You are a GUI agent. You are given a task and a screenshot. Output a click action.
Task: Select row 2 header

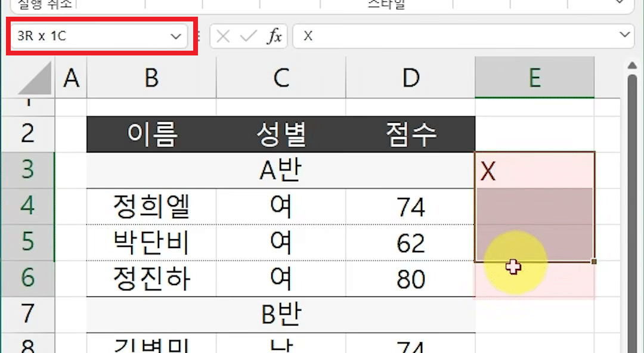27,134
